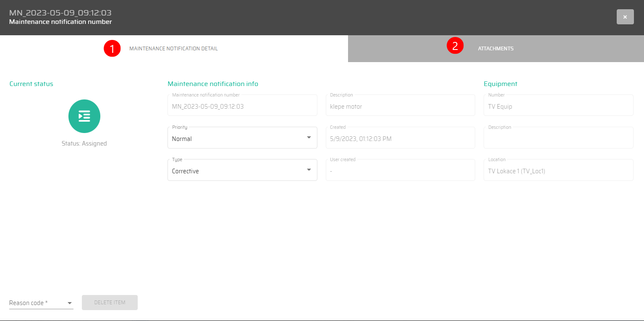Viewport: 644px width, 321px height.
Task: Select the Maintenance Notification Detail tab
Action: point(173,49)
